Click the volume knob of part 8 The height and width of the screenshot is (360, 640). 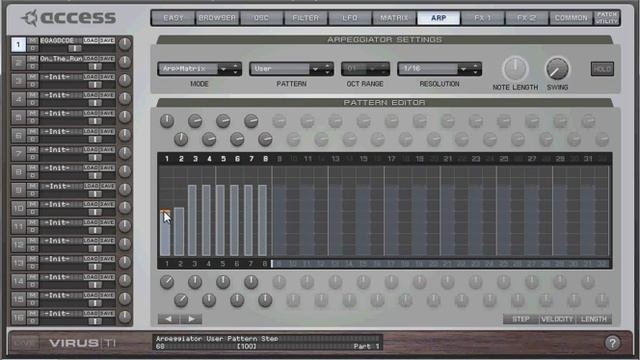tap(125, 171)
